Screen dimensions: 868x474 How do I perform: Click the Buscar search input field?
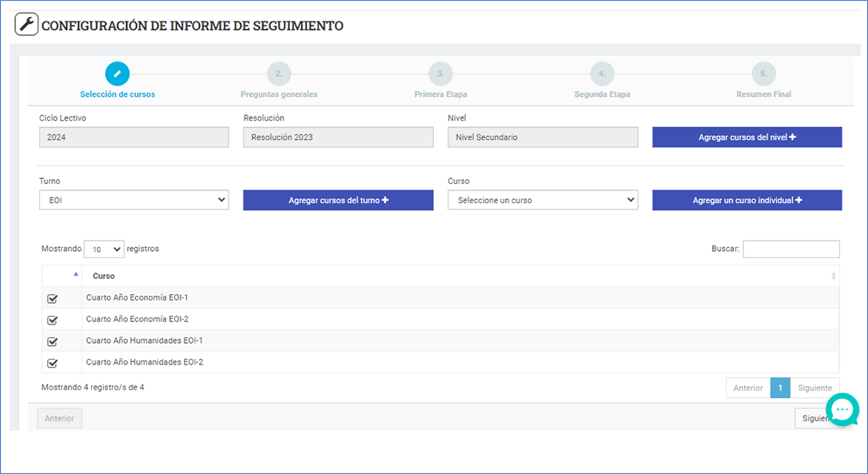click(790, 249)
